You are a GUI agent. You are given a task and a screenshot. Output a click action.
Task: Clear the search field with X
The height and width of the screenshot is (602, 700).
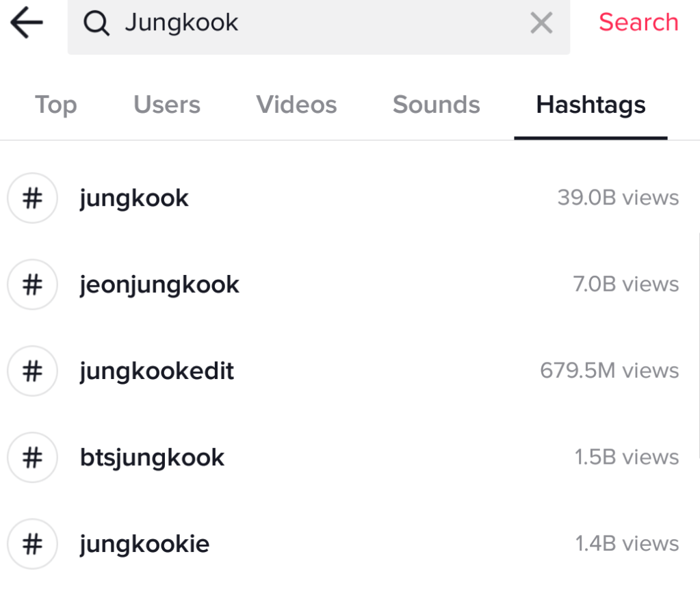(x=541, y=23)
